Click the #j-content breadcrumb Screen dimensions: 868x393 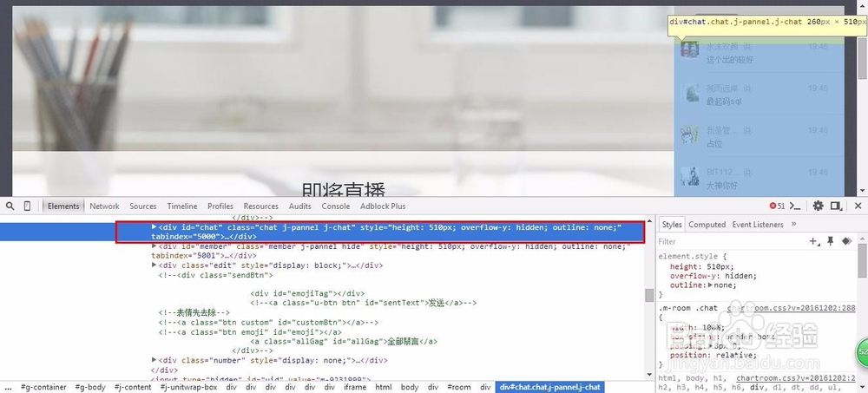pos(133,387)
